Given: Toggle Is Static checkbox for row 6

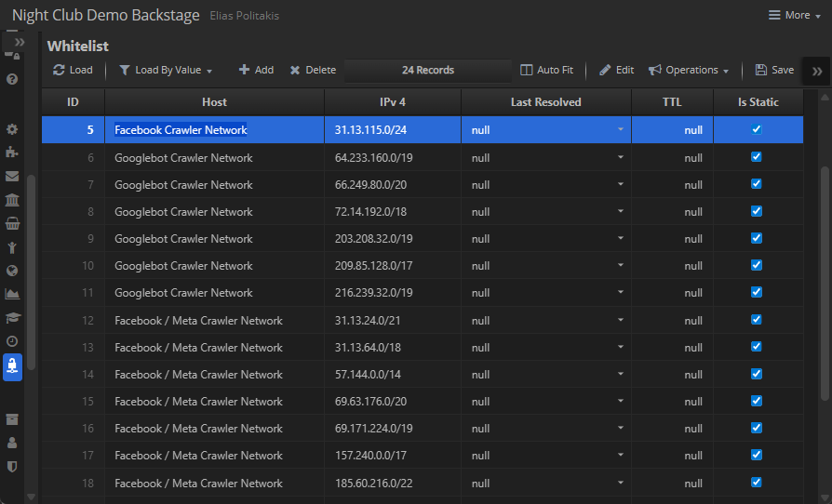Looking at the screenshot, I should coord(757,157).
